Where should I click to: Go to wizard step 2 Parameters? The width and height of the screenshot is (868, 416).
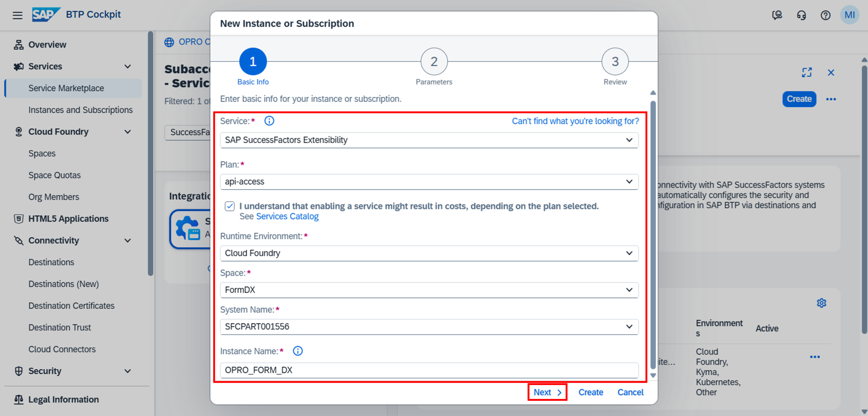point(434,62)
